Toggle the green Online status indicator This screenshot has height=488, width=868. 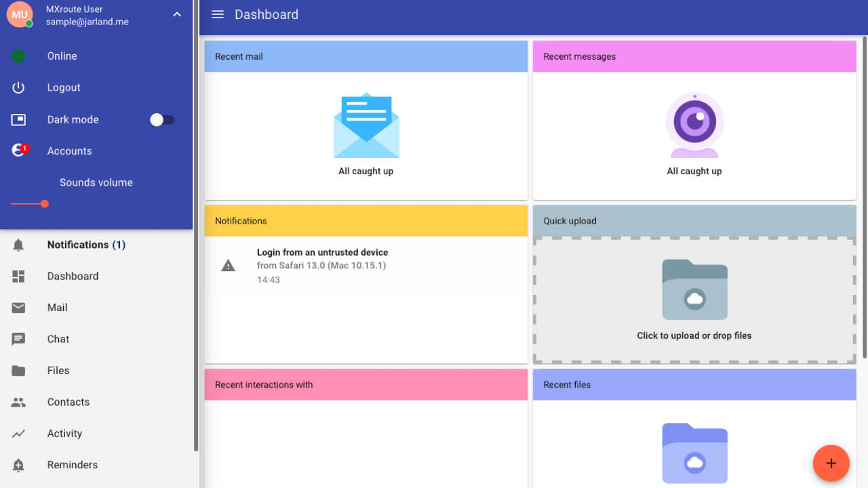tap(18, 56)
